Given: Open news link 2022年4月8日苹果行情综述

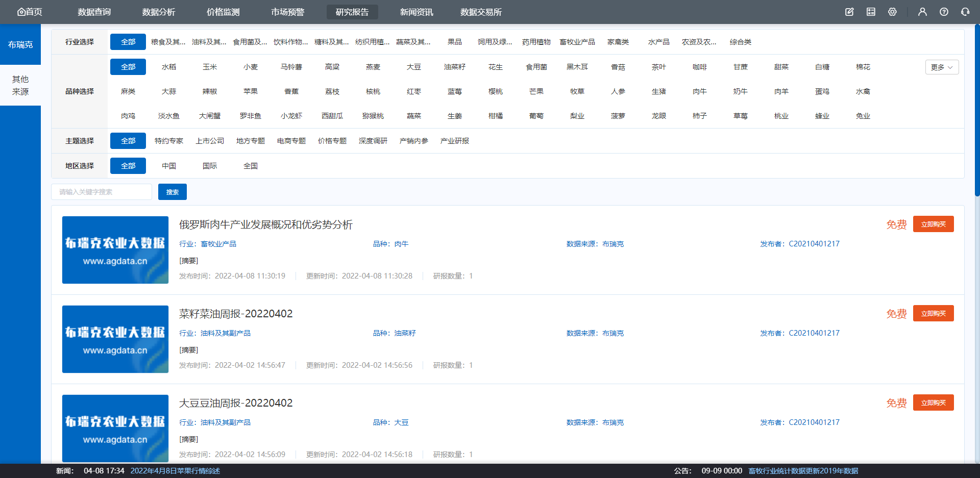Looking at the screenshot, I should 175,471.
